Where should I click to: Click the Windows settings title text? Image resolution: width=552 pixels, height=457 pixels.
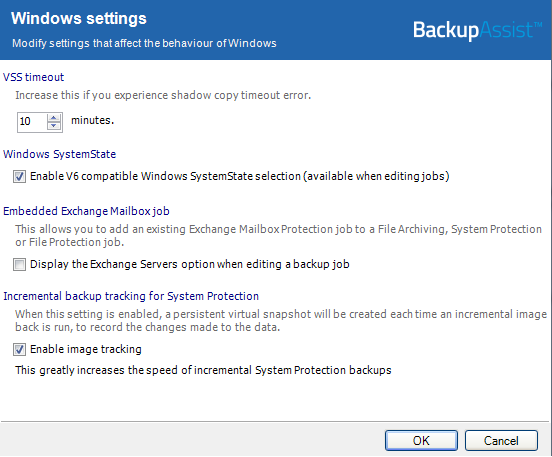(x=79, y=19)
